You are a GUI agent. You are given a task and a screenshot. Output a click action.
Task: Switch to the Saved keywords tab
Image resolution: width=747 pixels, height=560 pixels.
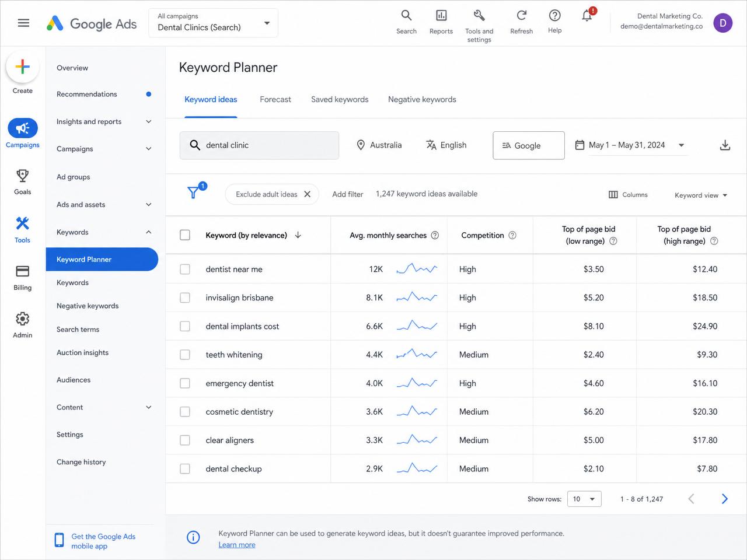coord(340,100)
